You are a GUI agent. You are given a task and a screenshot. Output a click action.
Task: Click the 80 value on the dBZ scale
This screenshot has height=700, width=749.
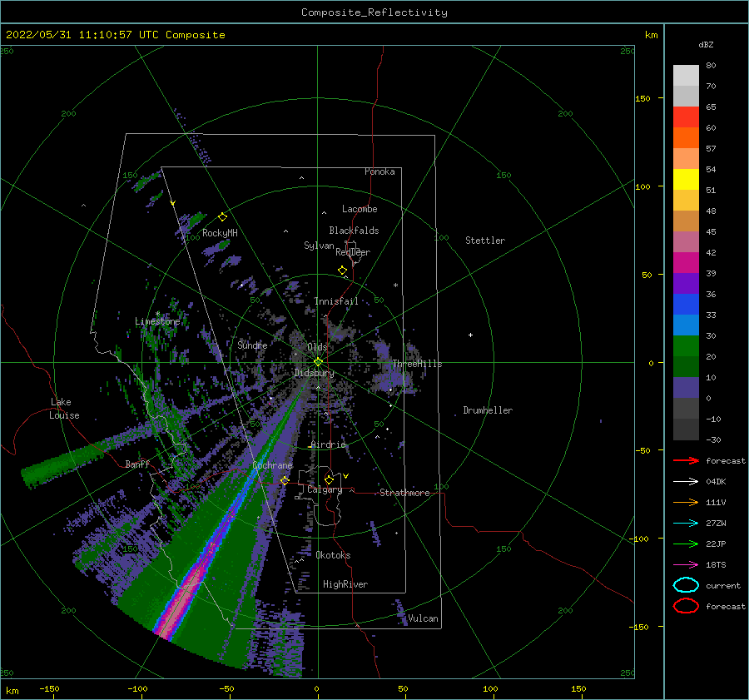pyautogui.click(x=711, y=66)
